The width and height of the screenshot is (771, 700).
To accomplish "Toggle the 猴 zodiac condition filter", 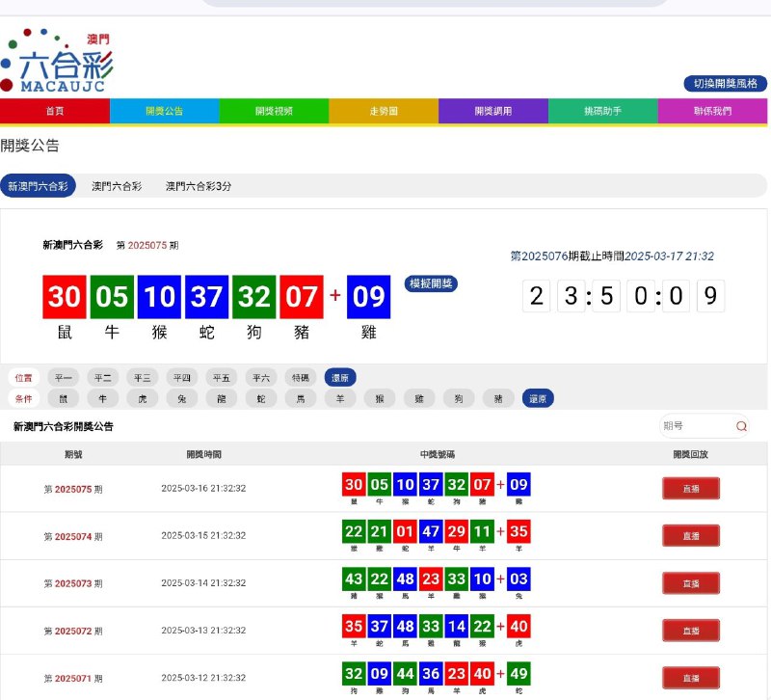I will 380,398.
